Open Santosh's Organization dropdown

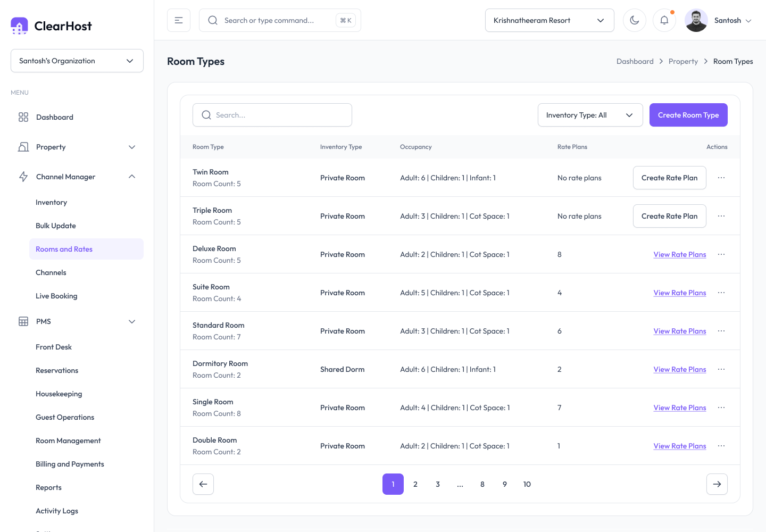coord(77,61)
